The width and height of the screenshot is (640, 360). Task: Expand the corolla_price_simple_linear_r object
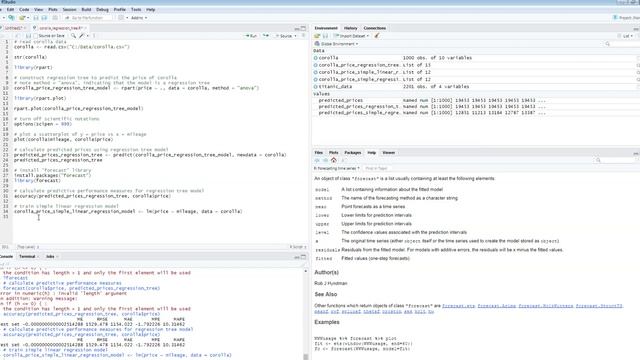coord(316,72)
